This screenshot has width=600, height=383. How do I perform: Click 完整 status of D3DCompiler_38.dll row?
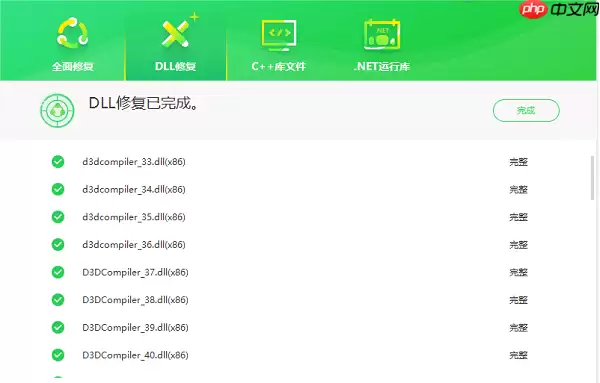pyautogui.click(x=518, y=300)
